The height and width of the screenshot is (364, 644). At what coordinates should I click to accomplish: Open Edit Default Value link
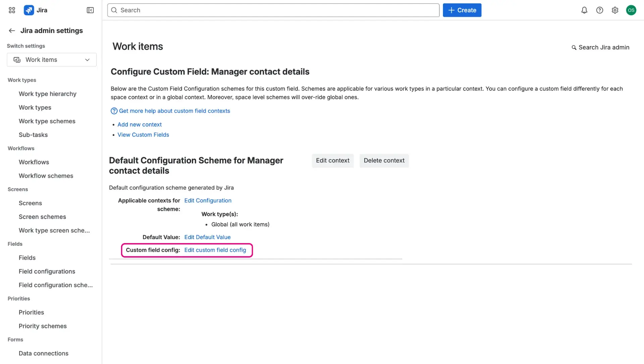207,237
